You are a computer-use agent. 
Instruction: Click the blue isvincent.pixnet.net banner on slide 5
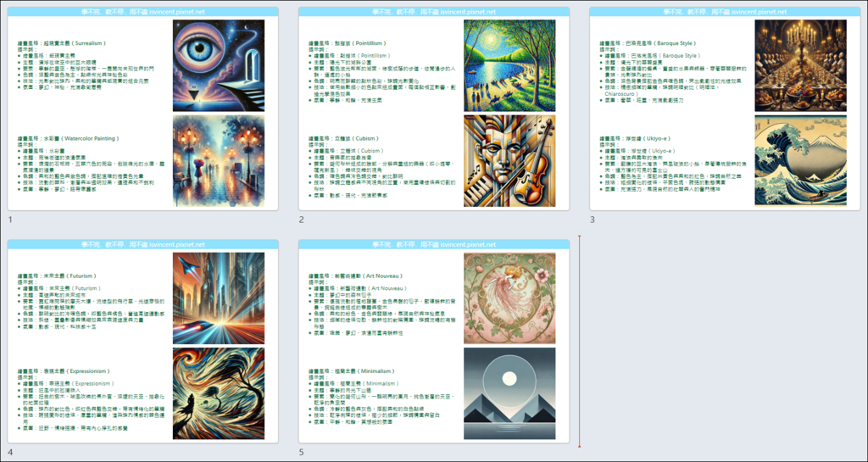434,244
